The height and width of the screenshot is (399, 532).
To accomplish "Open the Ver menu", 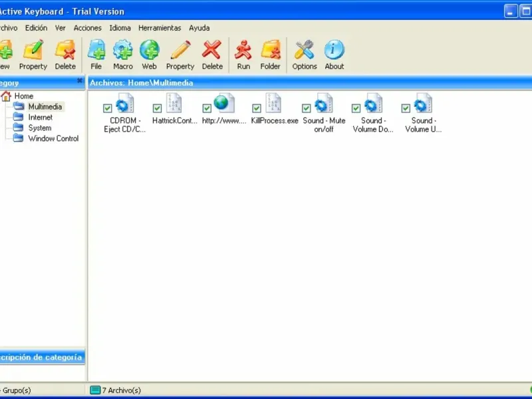I will click(61, 28).
